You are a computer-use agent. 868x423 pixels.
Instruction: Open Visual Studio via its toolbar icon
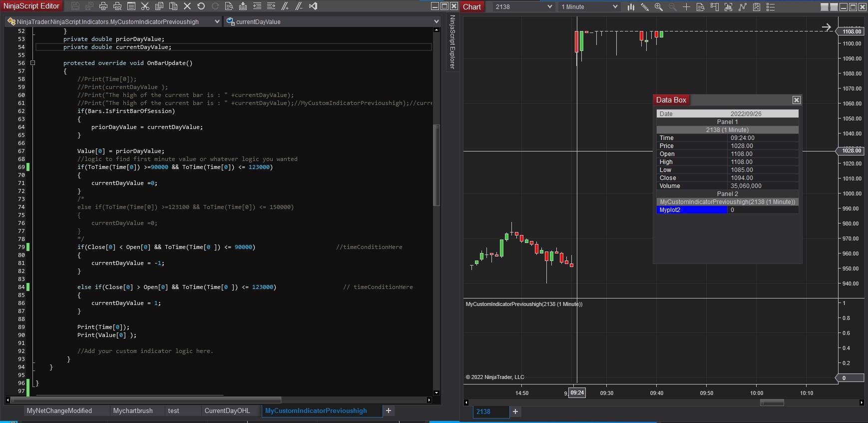coord(313,6)
